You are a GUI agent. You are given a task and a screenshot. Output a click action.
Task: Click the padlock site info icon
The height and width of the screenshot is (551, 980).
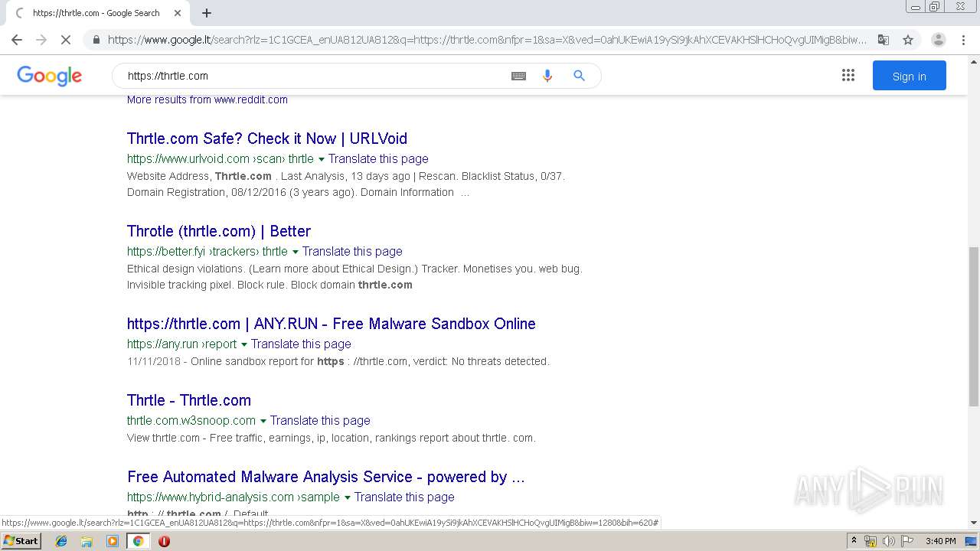coord(96,40)
